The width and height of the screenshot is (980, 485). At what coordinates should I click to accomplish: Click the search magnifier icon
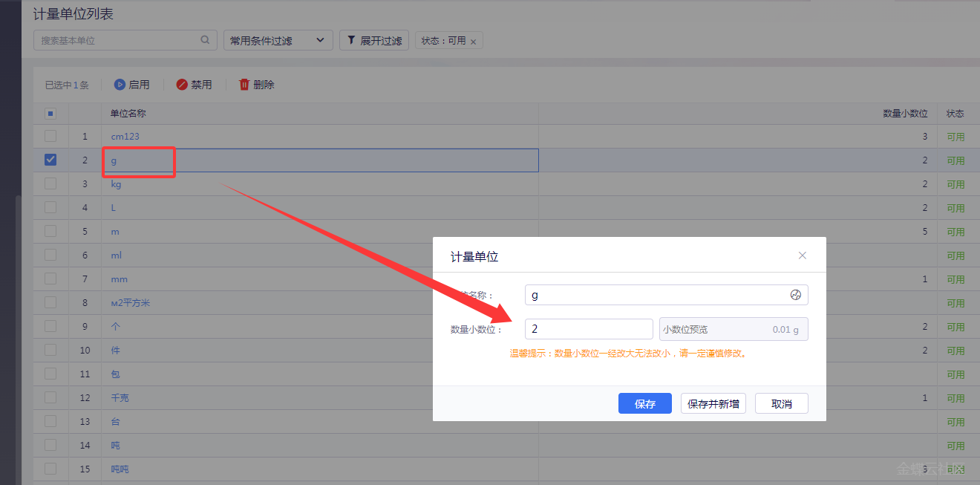click(206, 40)
